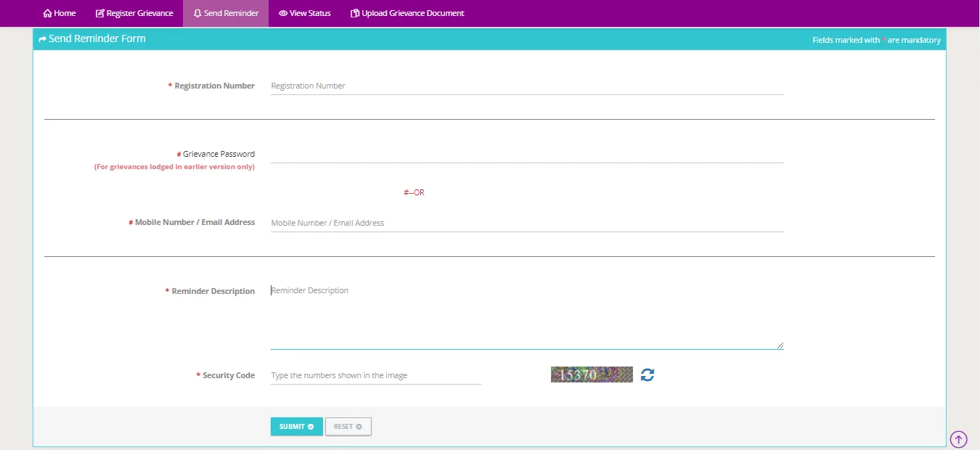The image size is (980, 450).
Task: Open Upload Grievance Document page
Action: pos(407,13)
